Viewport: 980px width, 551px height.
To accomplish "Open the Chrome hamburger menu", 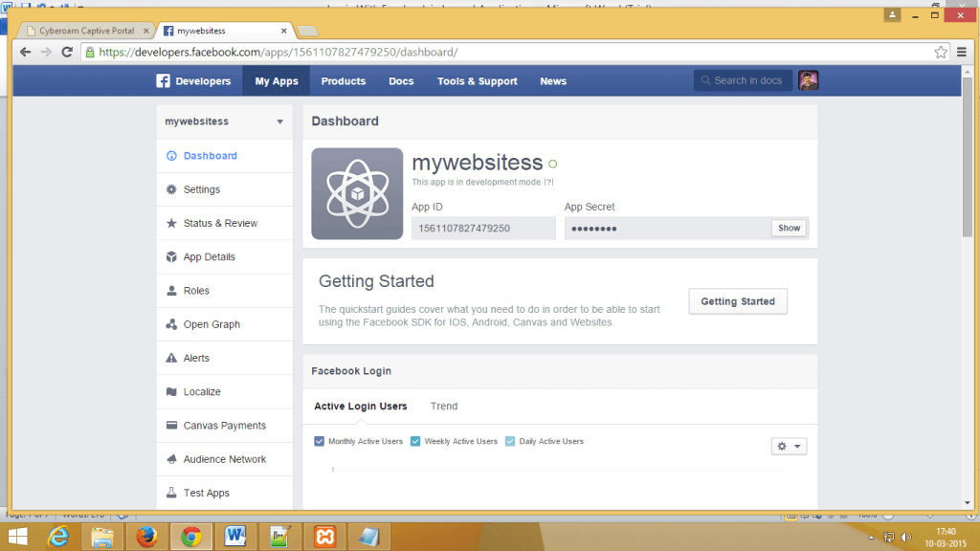I will click(962, 53).
